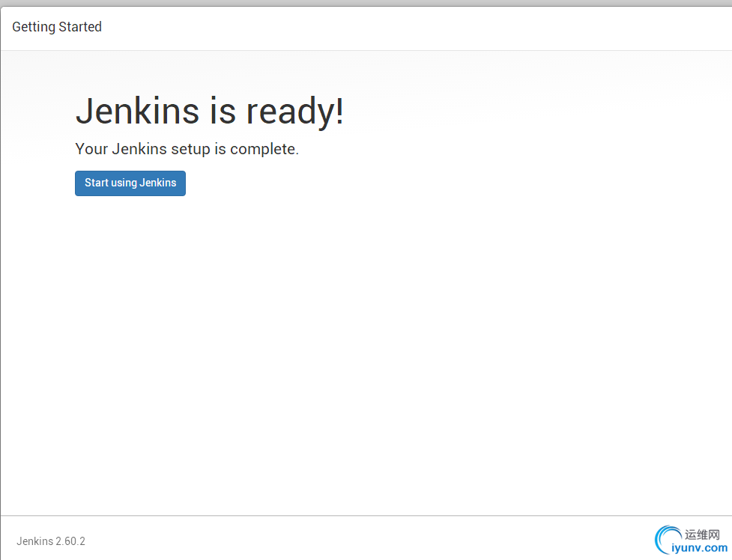The width and height of the screenshot is (732, 560).
Task: Click the Jenkins 2.60.2 version label
Action: point(51,541)
